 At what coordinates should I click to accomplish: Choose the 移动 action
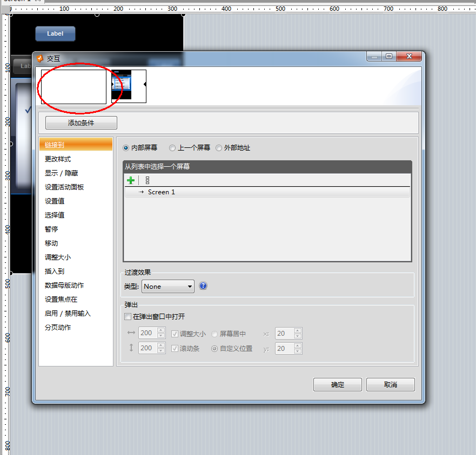pyautogui.click(x=51, y=243)
